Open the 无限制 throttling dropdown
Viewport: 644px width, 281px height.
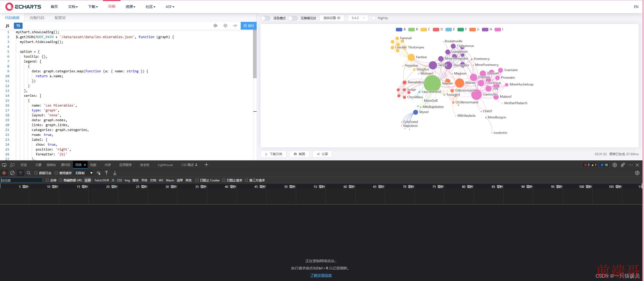(84, 173)
